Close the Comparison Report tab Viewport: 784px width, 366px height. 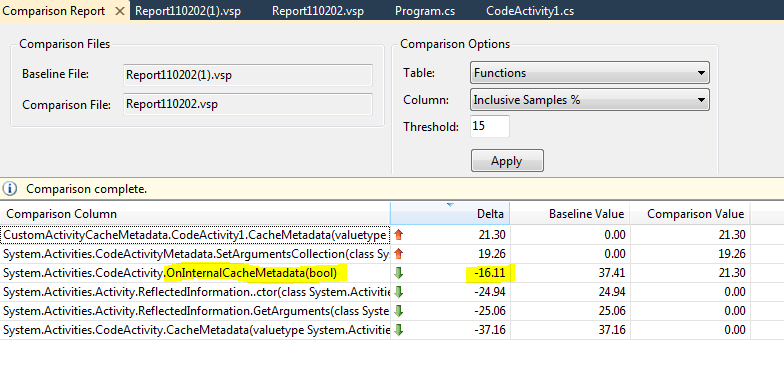pos(120,11)
